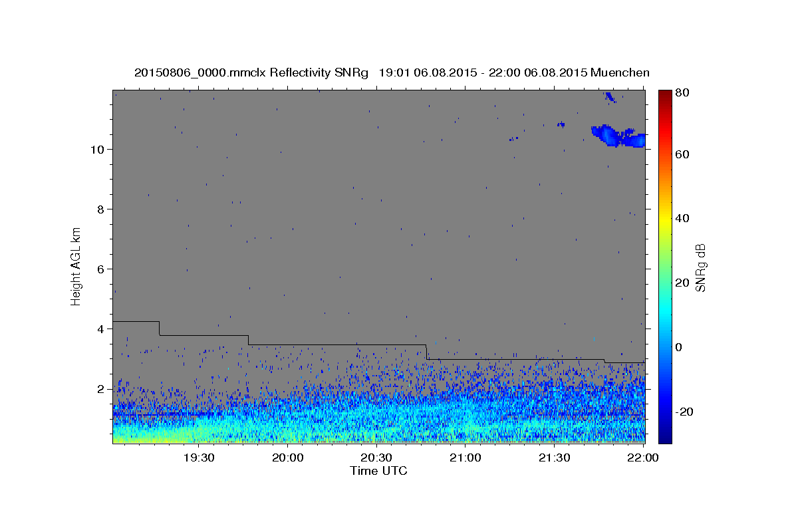This screenshot has width=798, height=532.
Task: Click the plot title mentioning Muenchen
Action: coord(392,72)
